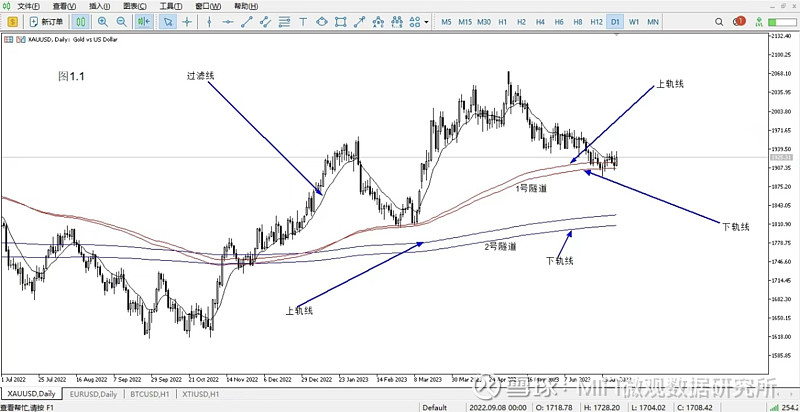Open the 插入(I) menu

(x=99, y=7)
